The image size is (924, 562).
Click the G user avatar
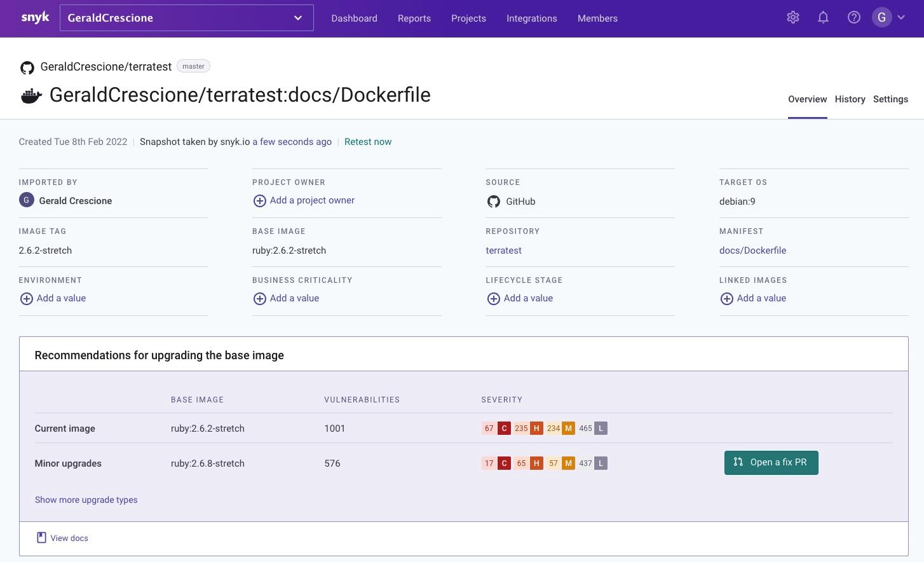881,18
